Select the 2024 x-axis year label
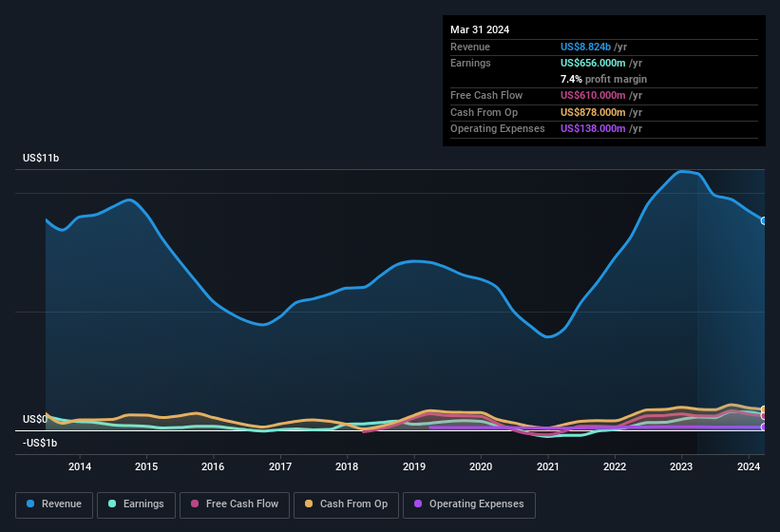 pos(748,466)
